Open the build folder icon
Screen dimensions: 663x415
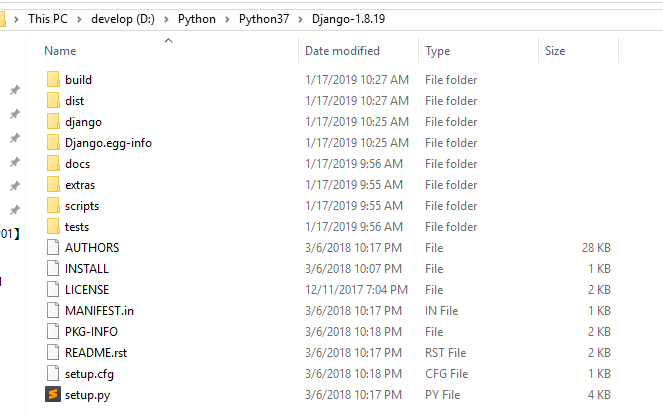click(x=53, y=80)
